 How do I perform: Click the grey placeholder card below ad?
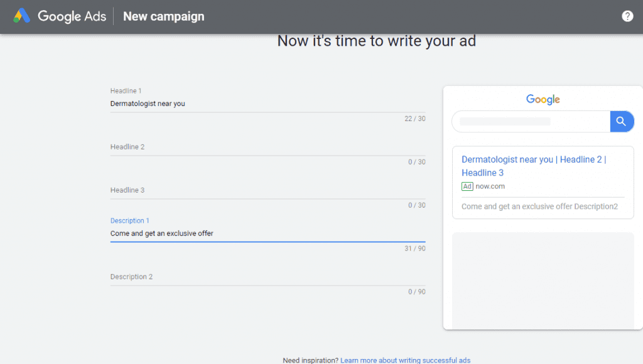click(x=543, y=279)
